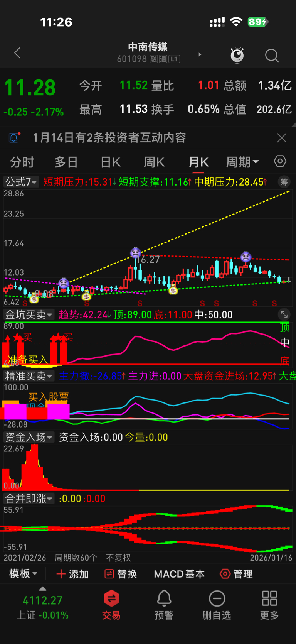
Task: Tap the 筹 chip distribution icon
Action: click(x=284, y=182)
